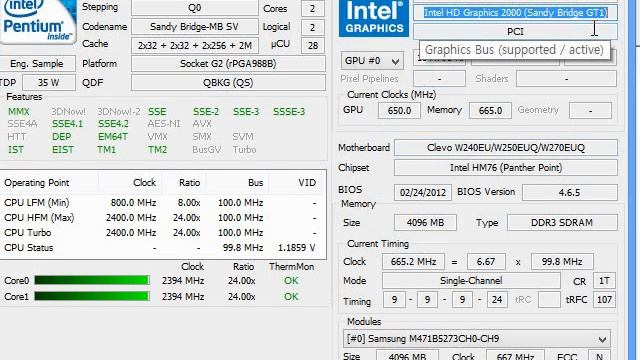Click the Core0 usage bar
Image resolution: width=640 pixels, height=360 pixels.
[x=92, y=280]
